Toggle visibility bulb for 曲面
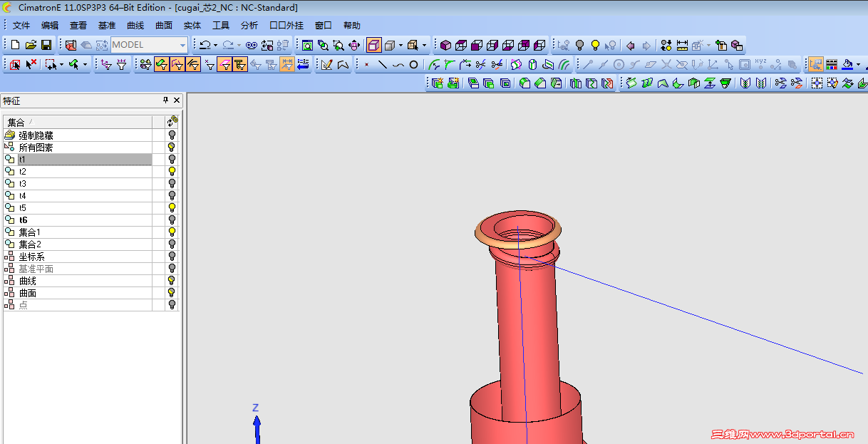The width and height of the screenshot is (868, 444). 172,293
